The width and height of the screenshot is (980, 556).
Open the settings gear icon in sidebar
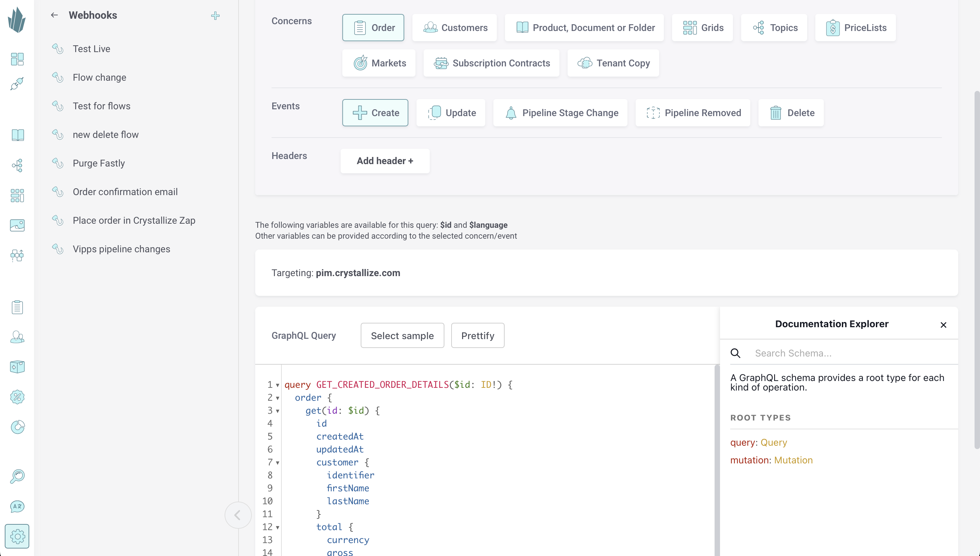coord(17,537)
